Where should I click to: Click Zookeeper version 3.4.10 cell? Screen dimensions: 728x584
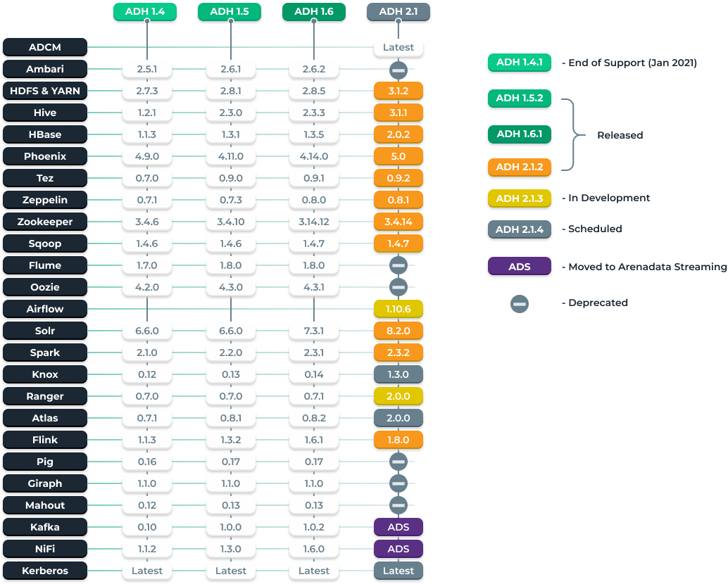click(x=231, y=222)
